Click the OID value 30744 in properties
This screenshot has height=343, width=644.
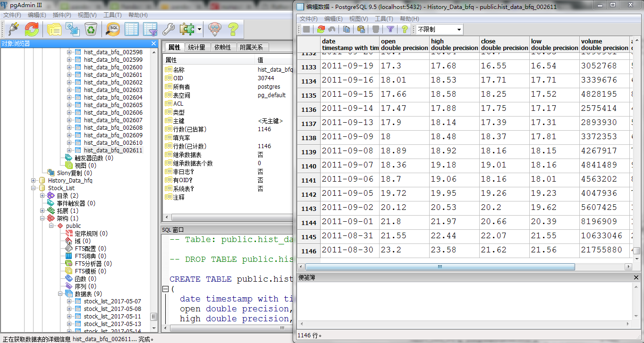(266, 78)
